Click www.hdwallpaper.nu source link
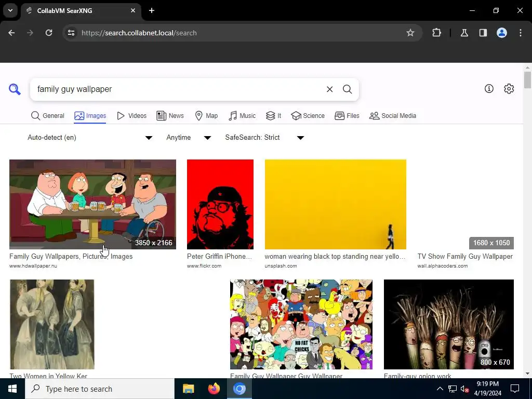 pyautogui.click(x=33, y=266)
